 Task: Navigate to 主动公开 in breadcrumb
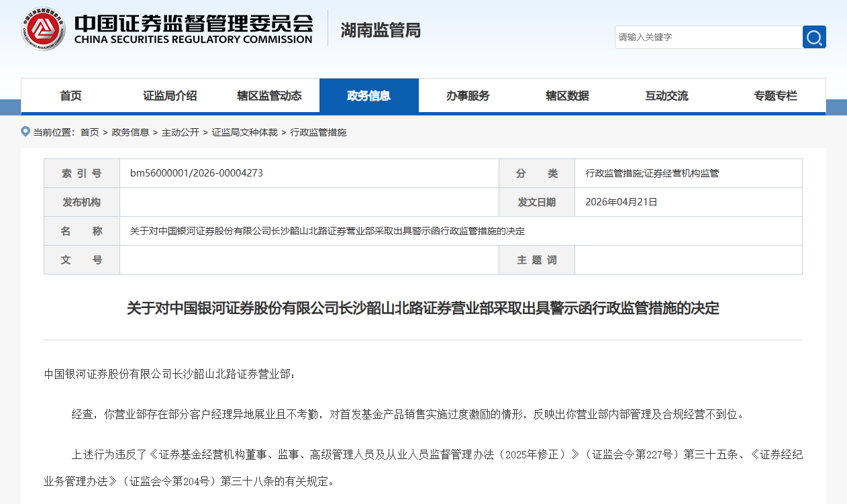point(180,132)
